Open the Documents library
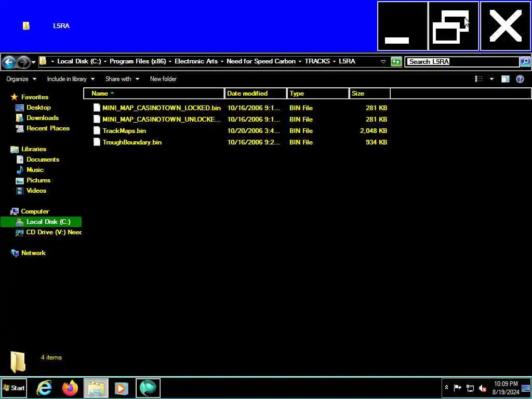Screen dimensions: 532x399 click(x=43, y=159)
